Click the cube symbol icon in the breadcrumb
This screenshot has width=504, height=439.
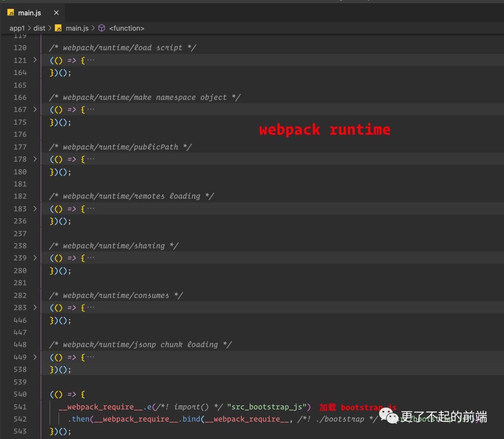point(102,28)
